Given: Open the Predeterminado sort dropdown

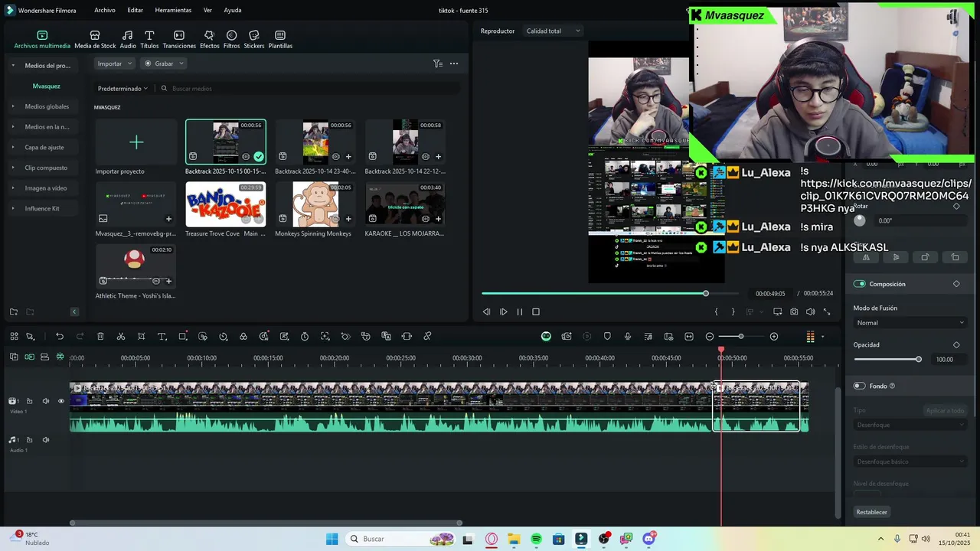Looking at the screenshot, I should (123, 89).
